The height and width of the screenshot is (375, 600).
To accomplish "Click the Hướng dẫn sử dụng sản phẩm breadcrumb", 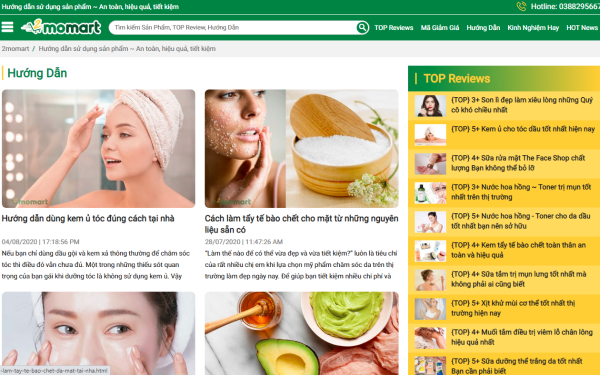I will coord(127,49).
